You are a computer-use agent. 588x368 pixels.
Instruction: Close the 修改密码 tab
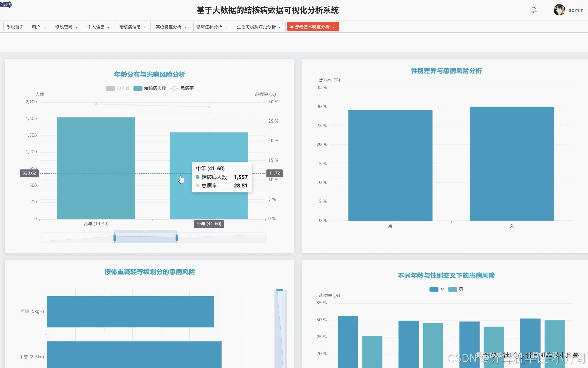tap(76, 27)
